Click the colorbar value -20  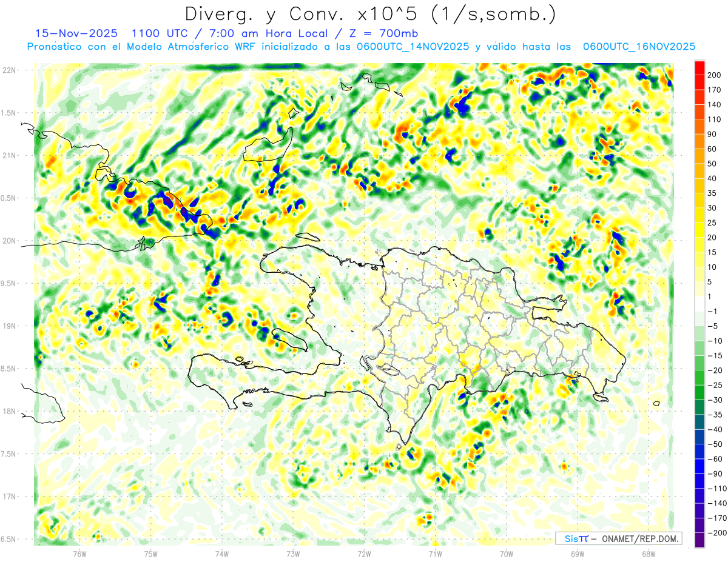(716, 370)
